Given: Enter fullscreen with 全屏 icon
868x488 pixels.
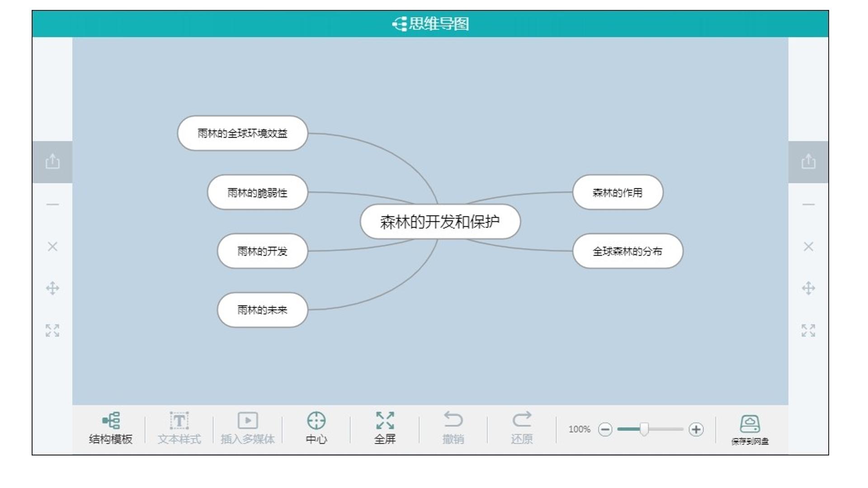Looking at the screenshot, I should click(x=385, y=420).
